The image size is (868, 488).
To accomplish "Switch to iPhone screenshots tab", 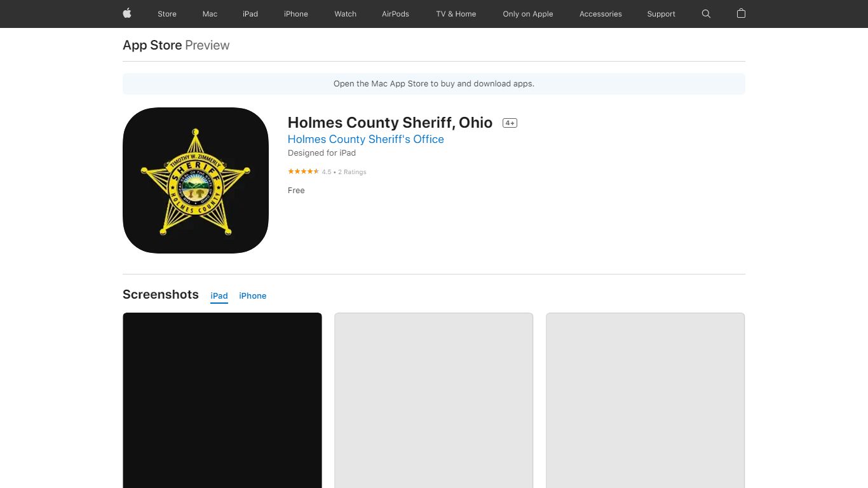I will pos(253,296).
